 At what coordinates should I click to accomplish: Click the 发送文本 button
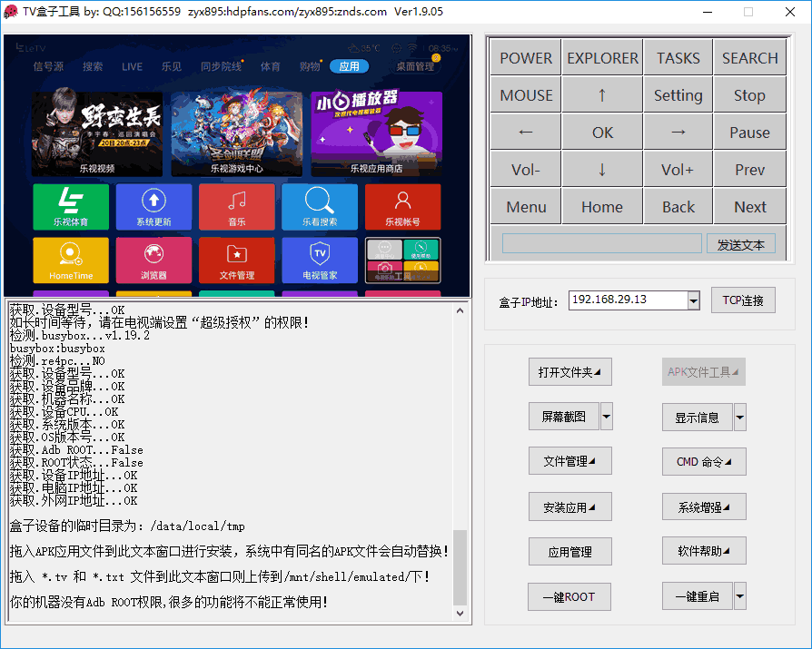[741, 244]
